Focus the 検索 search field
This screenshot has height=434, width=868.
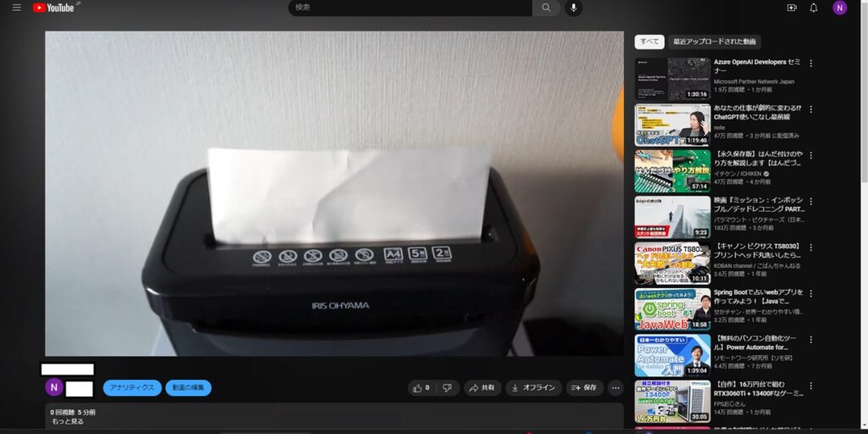click(x=409, y=8)
